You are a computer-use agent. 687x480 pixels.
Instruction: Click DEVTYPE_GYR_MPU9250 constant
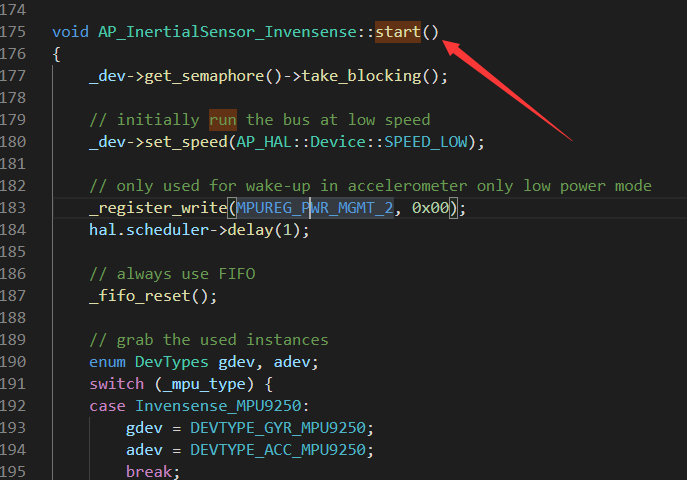pyautogui.click(x=278, y=428)
